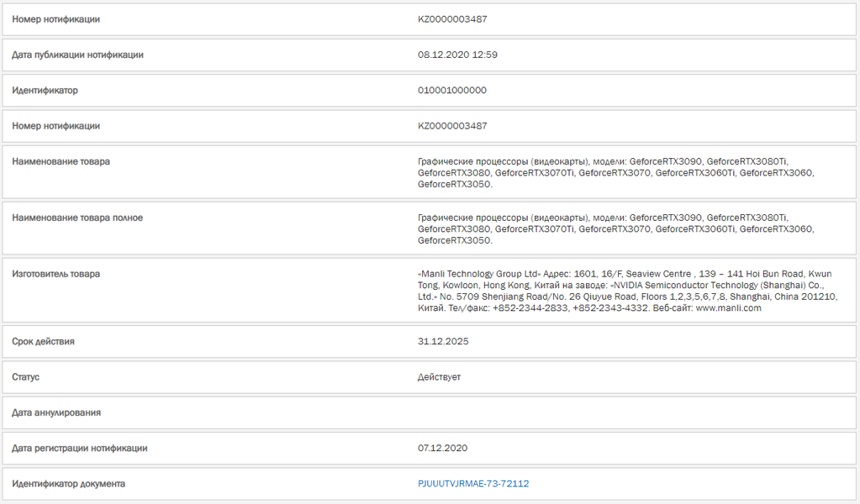Click the second KZ0000003487 notification number value
This screenshot has height=504, width=860.
(452, 126)
